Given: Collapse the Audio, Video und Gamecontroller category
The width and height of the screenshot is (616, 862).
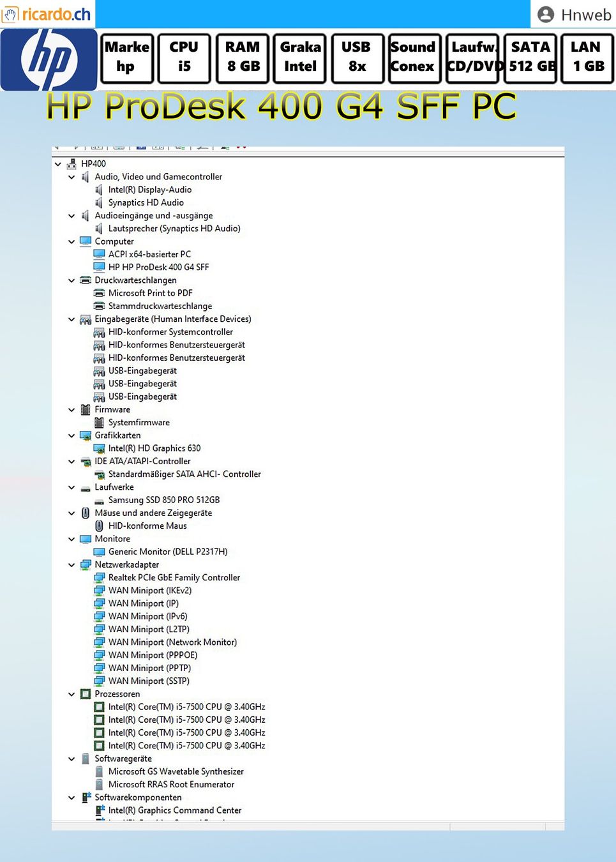Looking at the screenshot, I should coord(71,177).
